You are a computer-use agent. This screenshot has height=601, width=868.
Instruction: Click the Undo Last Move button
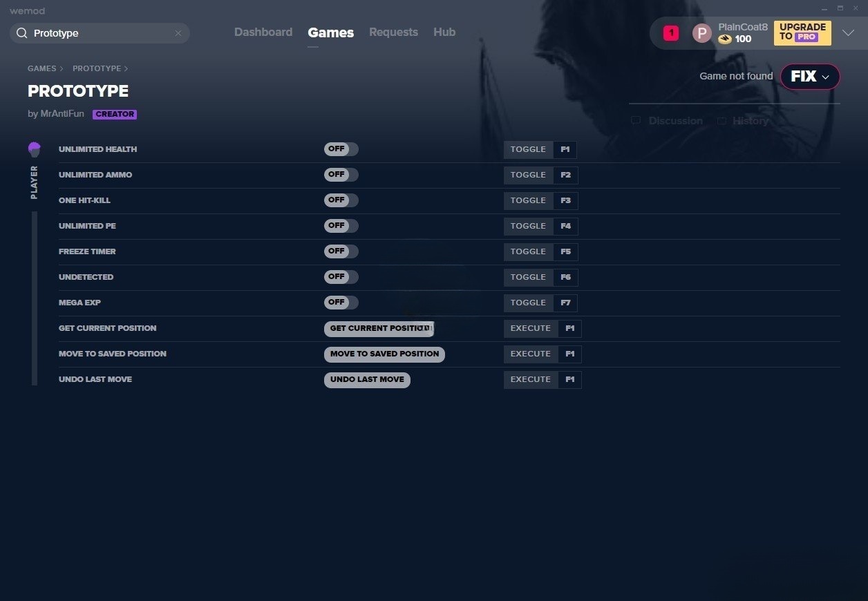(x=367, y=380)
